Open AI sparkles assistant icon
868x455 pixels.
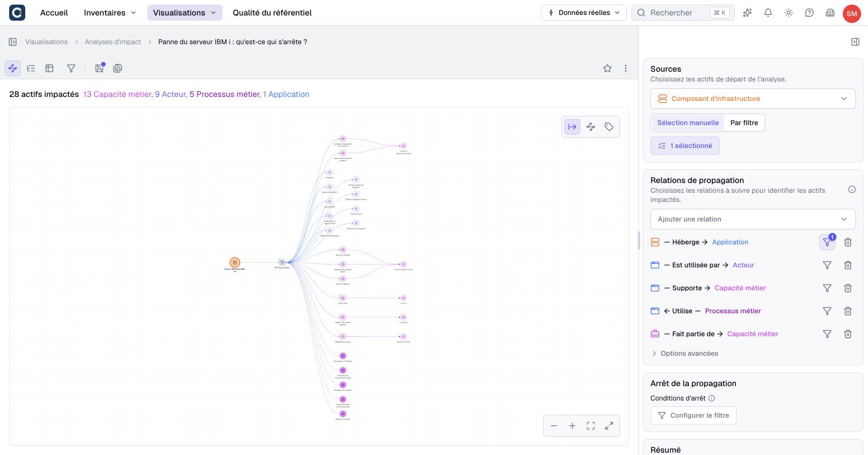[x=747, y=13]
